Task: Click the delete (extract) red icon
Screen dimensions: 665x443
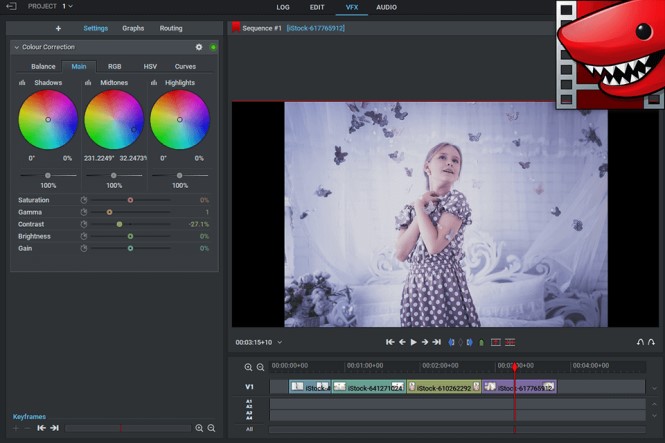Action: click(510, 342)
